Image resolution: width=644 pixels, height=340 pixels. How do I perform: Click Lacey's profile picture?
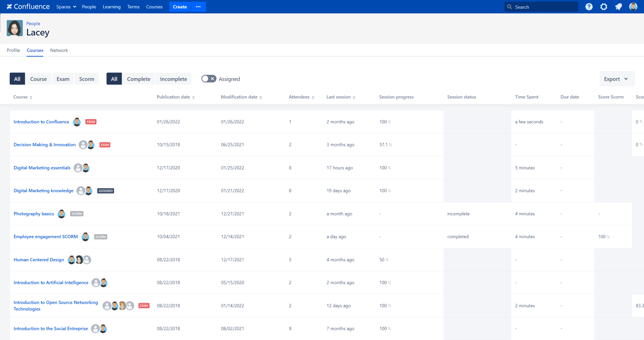[15, 28]
